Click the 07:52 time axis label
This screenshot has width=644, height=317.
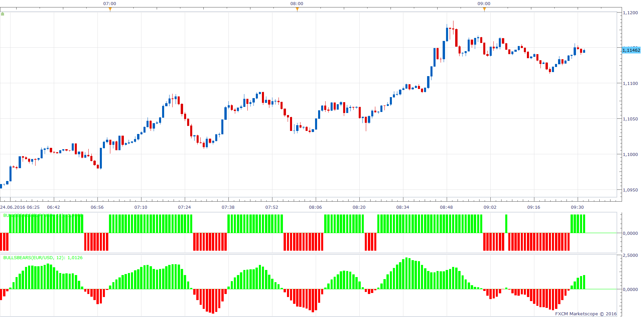pyautogui.click(x=272, y=207)
